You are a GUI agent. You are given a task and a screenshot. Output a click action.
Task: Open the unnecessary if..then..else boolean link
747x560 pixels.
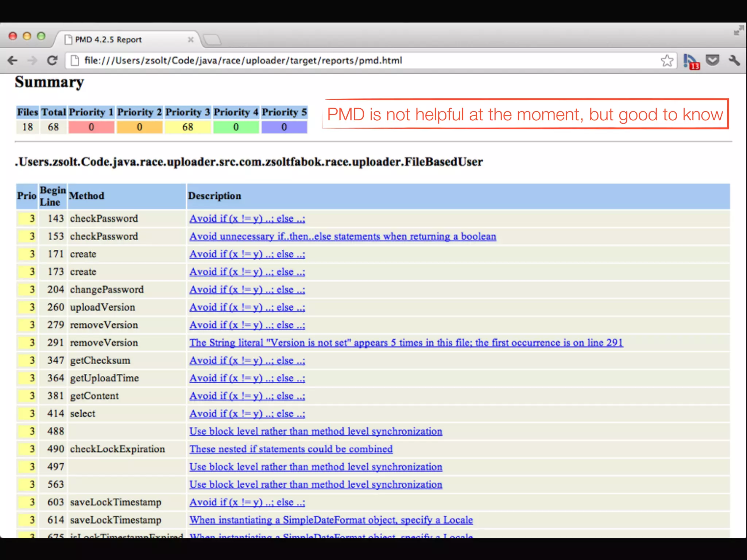click(x=342, y=237)
